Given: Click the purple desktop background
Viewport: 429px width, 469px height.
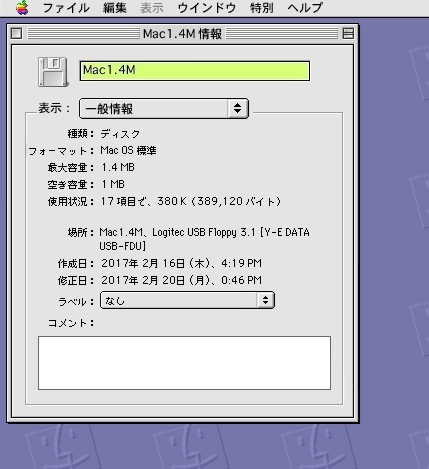Looking at the screenshot, I should coord(393,233).
